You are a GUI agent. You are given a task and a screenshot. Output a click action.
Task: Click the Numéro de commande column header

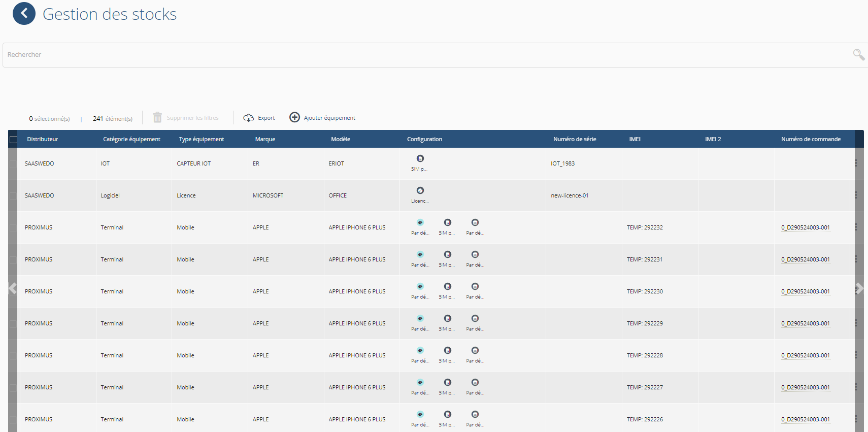pyautogui.click(x=811, y=139)
